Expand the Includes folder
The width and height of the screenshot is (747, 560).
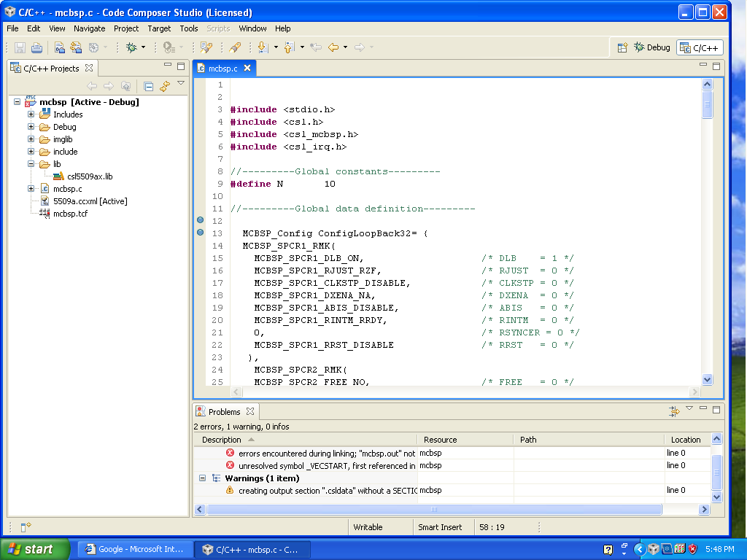point(31,114)
